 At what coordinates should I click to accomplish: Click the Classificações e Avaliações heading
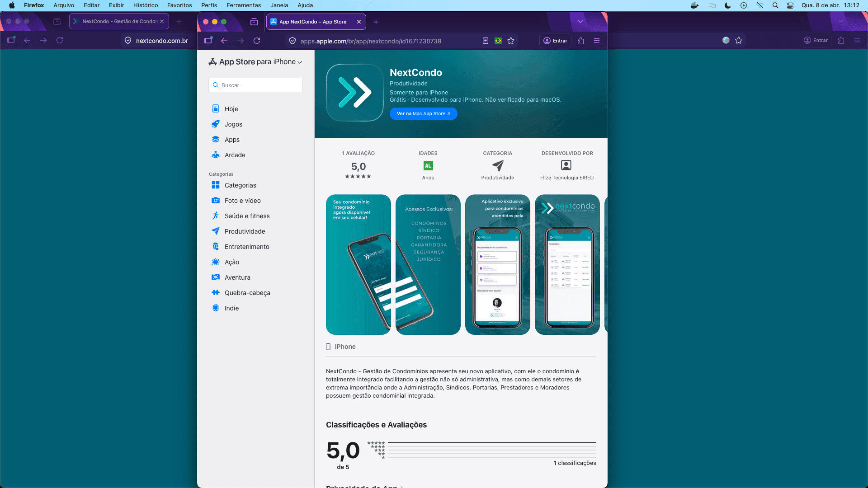click(376, 425)
